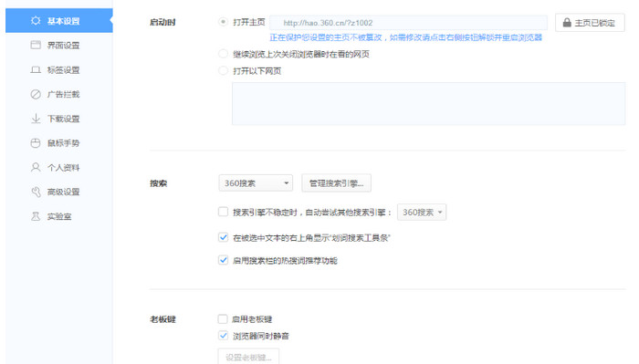Select the 打开以下网页 radio option
The image size is (639, 364).
pyautogui.click(x=223, y=71)
